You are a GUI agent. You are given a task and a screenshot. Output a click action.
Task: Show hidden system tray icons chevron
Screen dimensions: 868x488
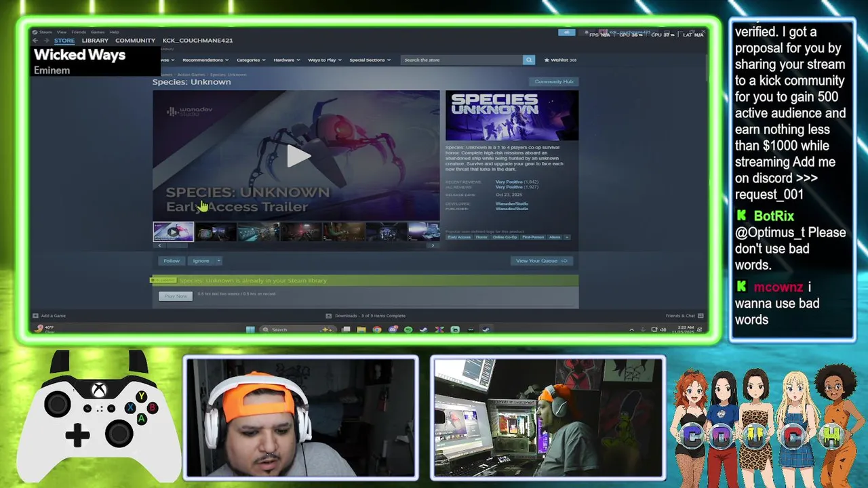(x=632, y=329)
